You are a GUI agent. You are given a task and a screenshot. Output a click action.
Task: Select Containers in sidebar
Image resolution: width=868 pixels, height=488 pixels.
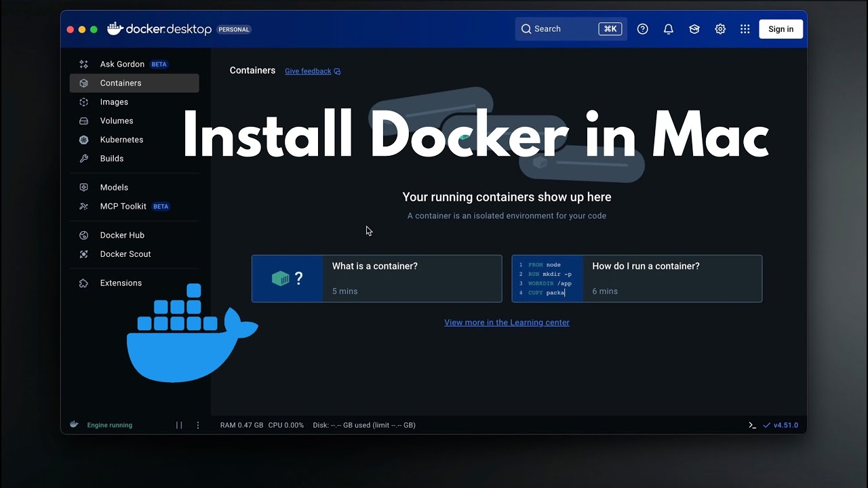click(134, 83)
